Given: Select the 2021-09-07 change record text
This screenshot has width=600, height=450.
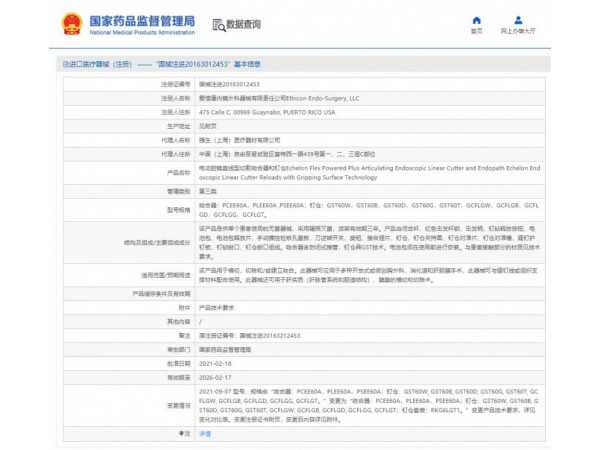Looking at the screenshot, I should pos(369,406).
